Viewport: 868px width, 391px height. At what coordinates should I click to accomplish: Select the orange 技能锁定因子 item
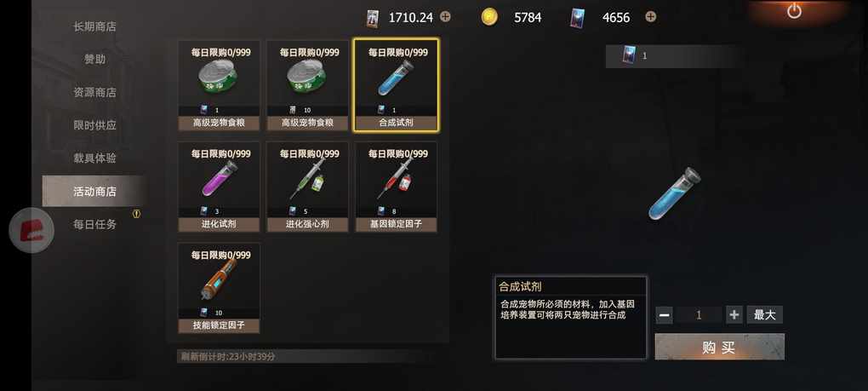point(219,288)
